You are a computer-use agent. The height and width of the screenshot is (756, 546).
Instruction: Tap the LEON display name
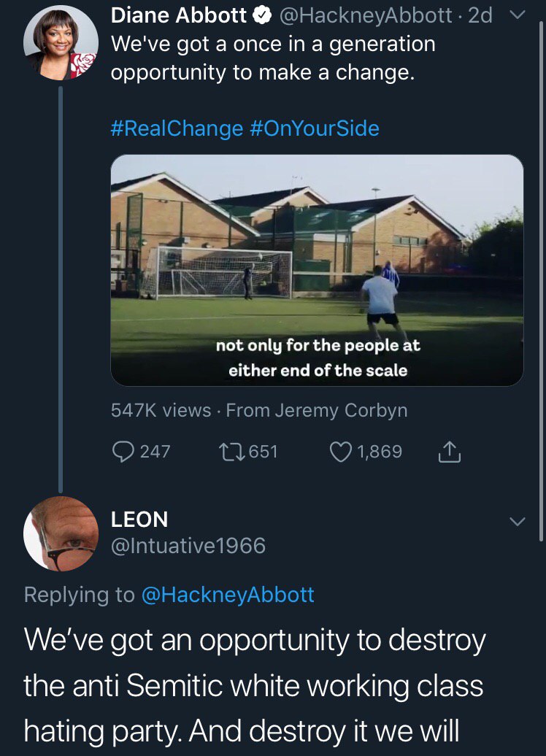coord(139,520)
